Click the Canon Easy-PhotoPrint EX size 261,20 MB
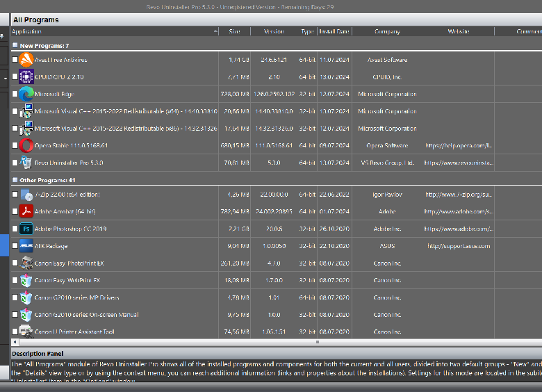This screenshot has width=542, height=392. [x=235, y=263]
